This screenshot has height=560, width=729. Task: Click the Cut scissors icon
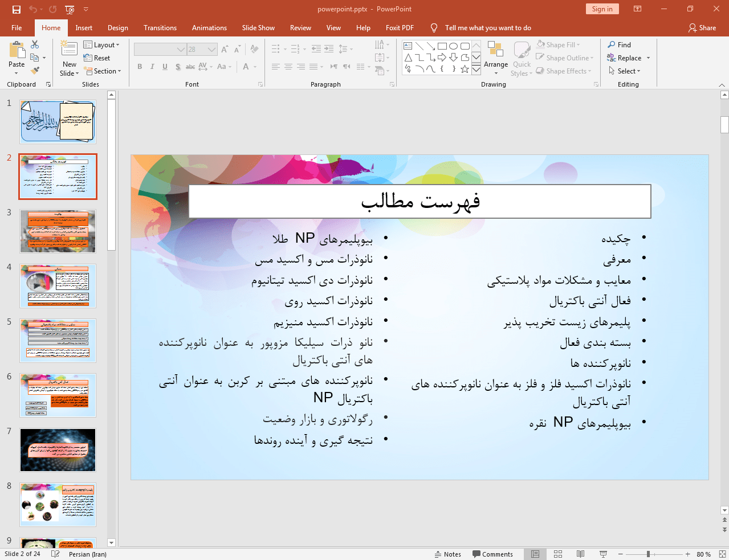click(35, 44)
